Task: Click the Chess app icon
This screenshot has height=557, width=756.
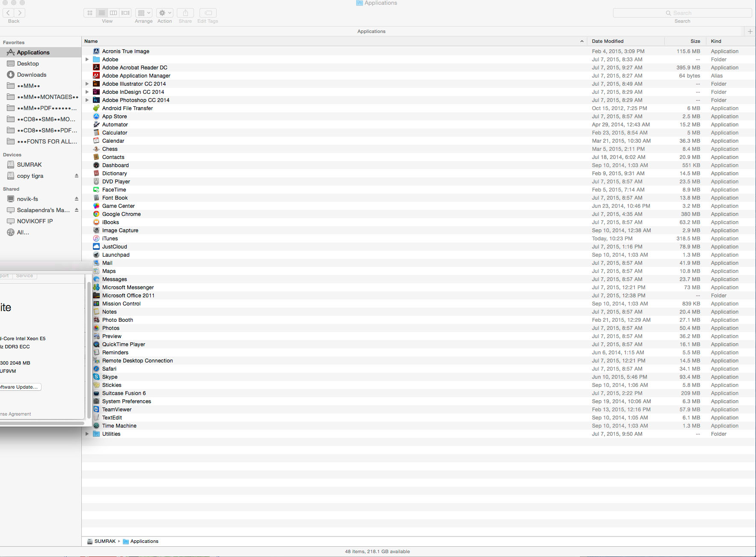Action: click(x=96, y=149)
